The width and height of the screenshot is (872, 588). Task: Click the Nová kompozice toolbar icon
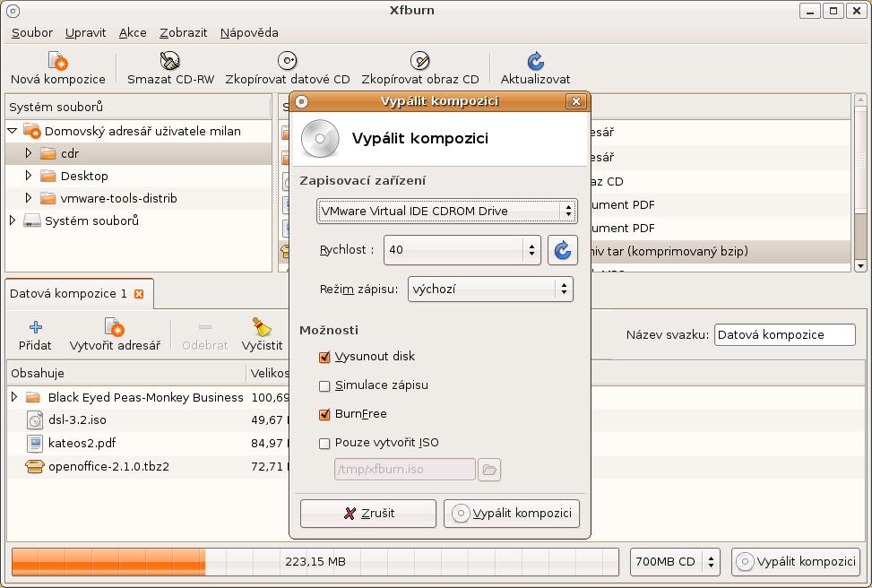click(x=58, y=61)
